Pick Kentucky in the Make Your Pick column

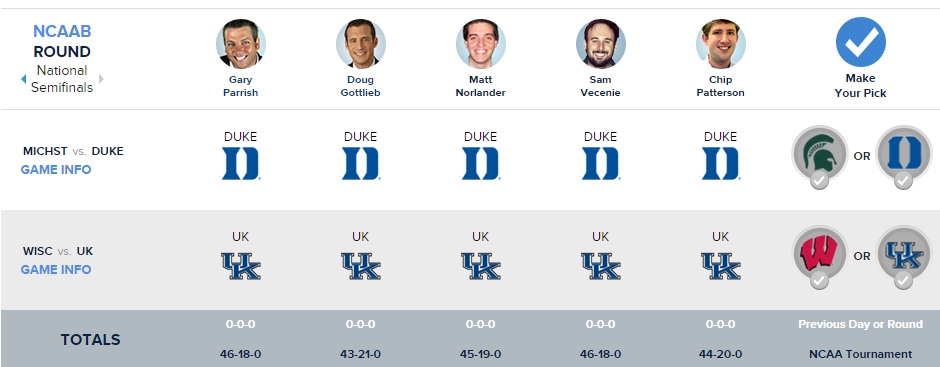coord(903,255)
